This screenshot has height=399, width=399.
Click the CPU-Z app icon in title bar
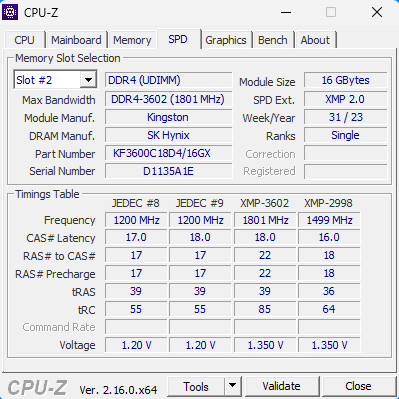click(x=10, y=12)
